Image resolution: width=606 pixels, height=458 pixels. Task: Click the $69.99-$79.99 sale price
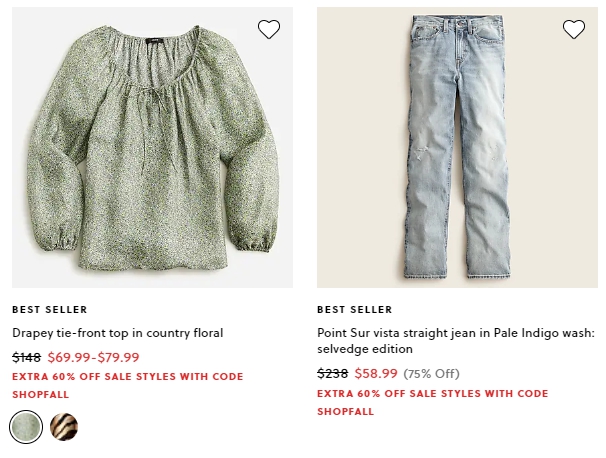[93, 357]
